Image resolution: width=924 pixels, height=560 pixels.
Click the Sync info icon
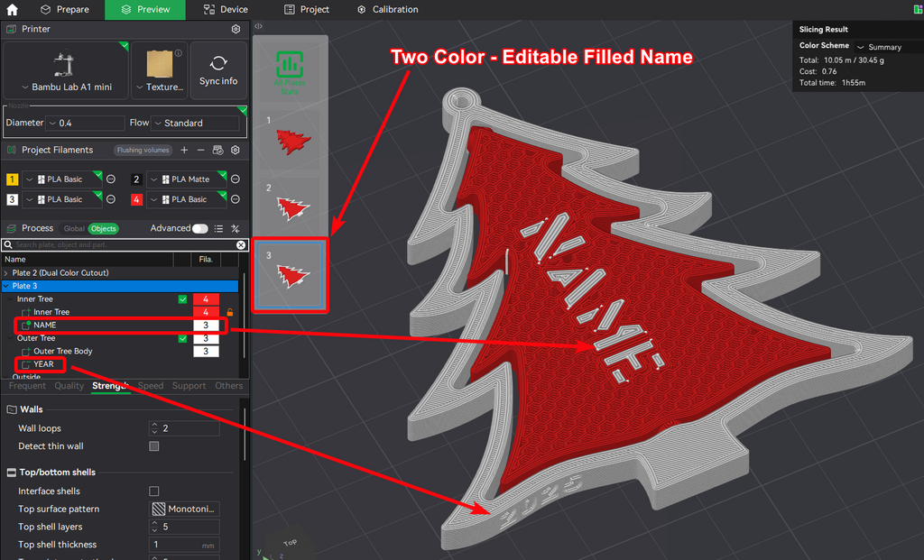tap(218, 63)
